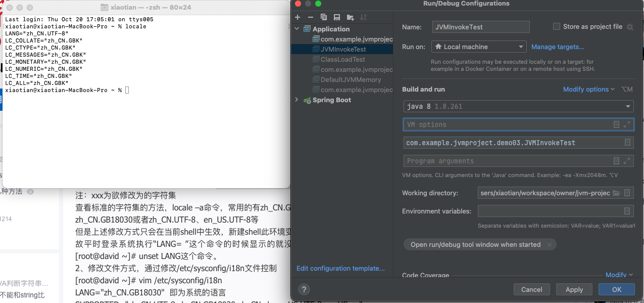The width and height of the screenshot is (644, 303).
Task: Save the configuration using the disk icon
Action: pos(337,17)
